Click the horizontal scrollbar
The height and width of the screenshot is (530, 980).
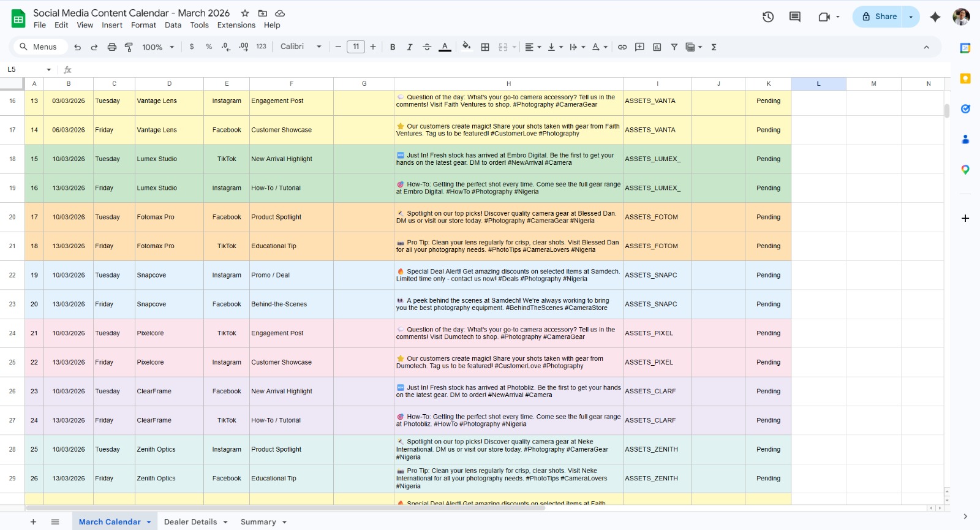click(x=285, y=508)
